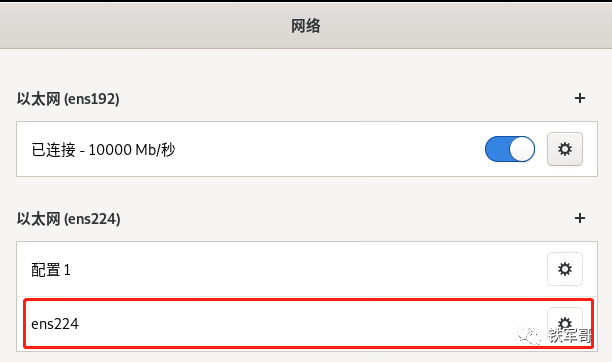Click the 以太网 (ens192) section heading
The width and height of the screenshot is (612, 362).
[x=68, y=99]
